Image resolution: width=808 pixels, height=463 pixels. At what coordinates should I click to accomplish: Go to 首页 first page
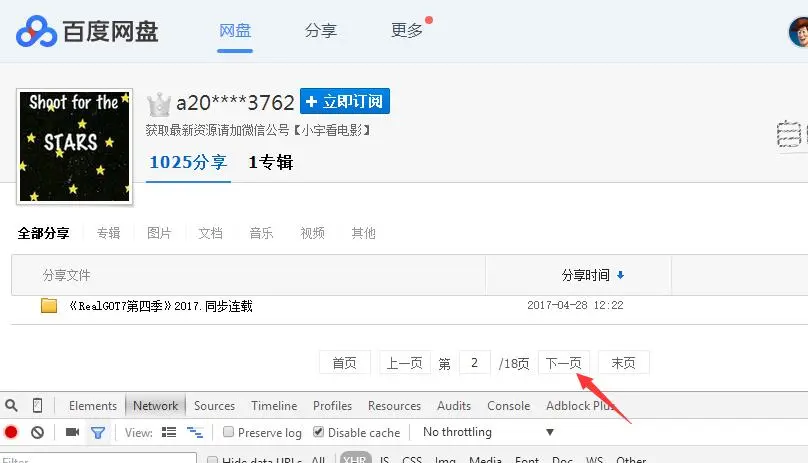pyautogui.click(x=345, y=362)
